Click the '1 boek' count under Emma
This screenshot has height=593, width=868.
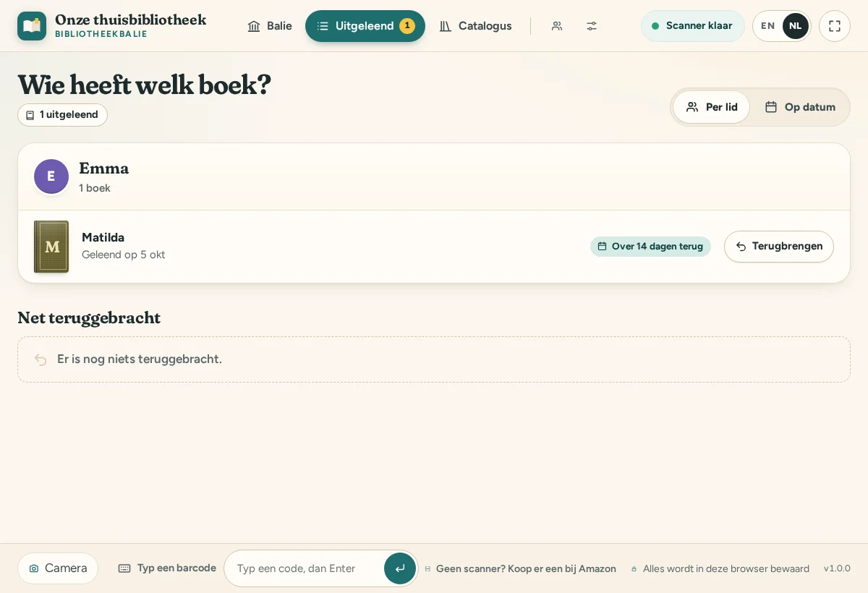[x=95, y=188]
